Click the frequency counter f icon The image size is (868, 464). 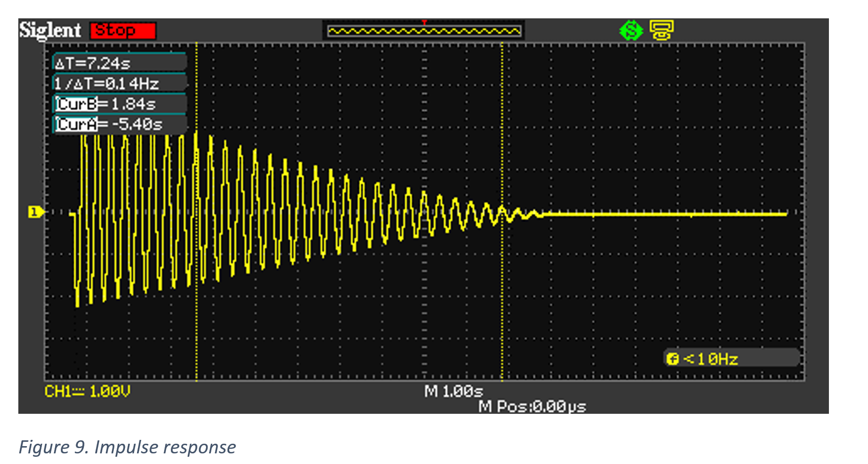point(672,359)
